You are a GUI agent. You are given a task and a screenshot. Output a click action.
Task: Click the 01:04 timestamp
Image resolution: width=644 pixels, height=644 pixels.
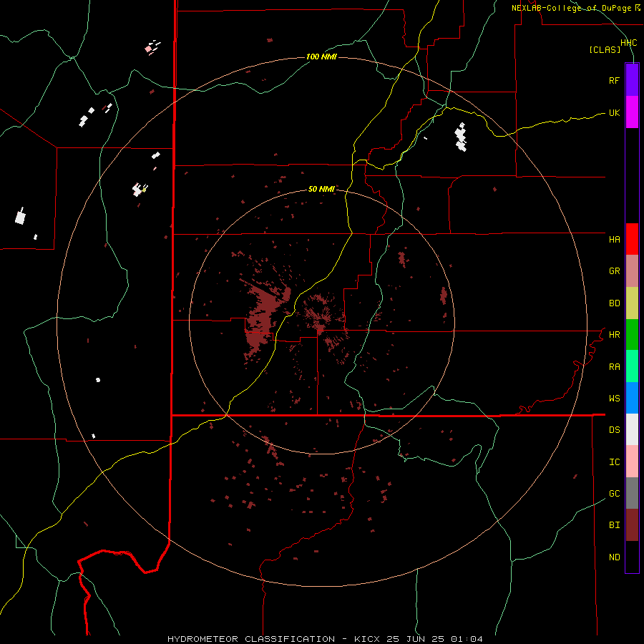click(x=467, y=639)
